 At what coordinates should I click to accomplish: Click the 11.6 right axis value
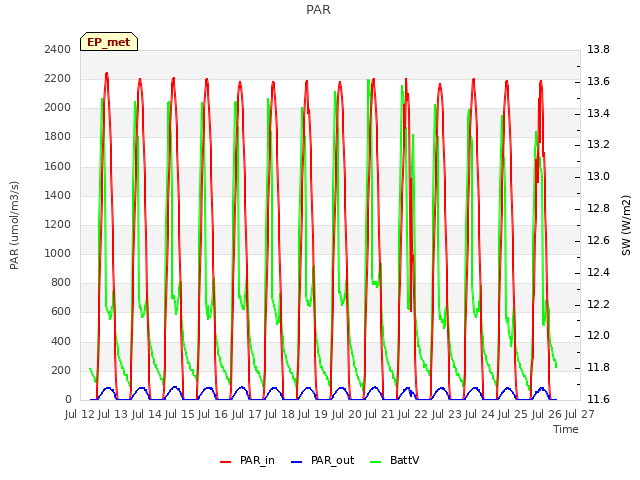[598, 399]
